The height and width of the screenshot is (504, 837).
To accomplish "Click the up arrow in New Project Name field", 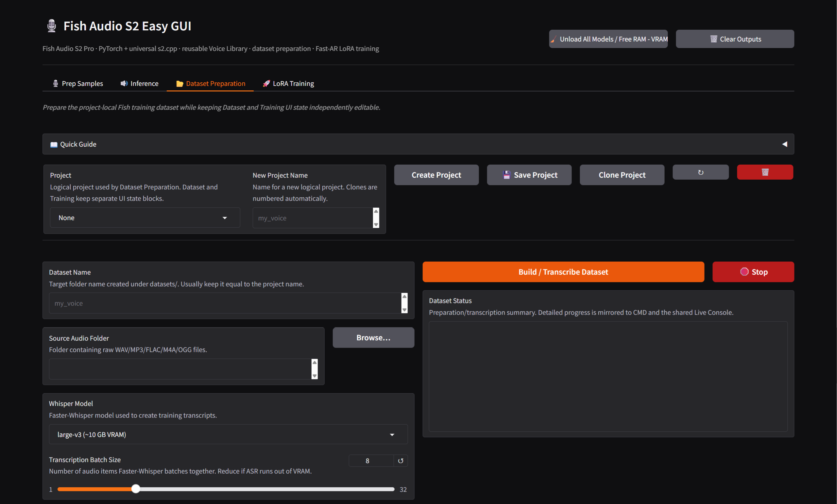I will (x=376, y=211).
